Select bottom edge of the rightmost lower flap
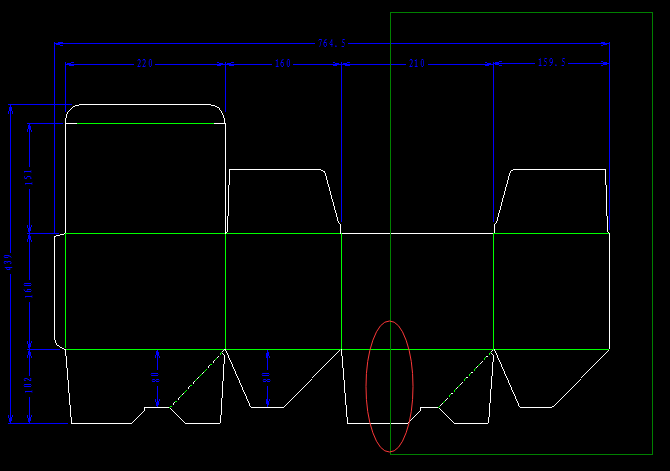Image resolution: width=670 pixels, height=471 pixels. (536, 407)
